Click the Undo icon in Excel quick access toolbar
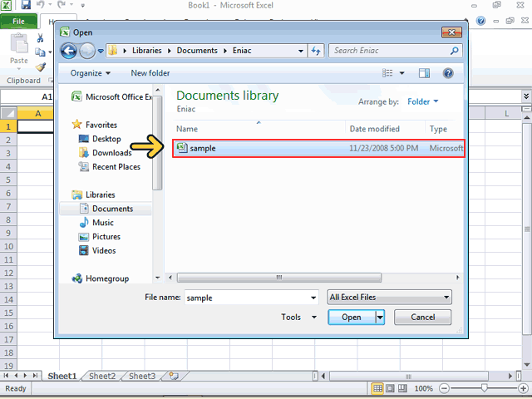The height and width of the screenshot is (399, 532). coord(41,5)
